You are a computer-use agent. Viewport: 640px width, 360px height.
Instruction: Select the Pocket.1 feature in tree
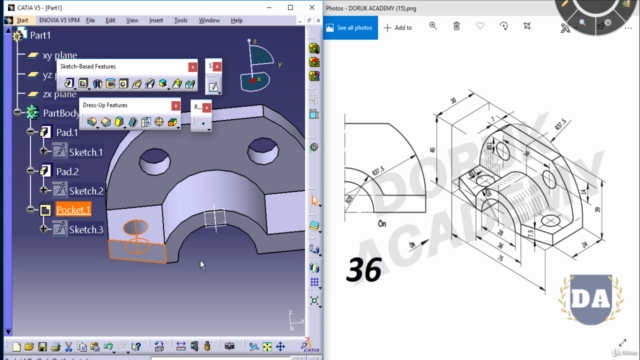tap(73, 209)
